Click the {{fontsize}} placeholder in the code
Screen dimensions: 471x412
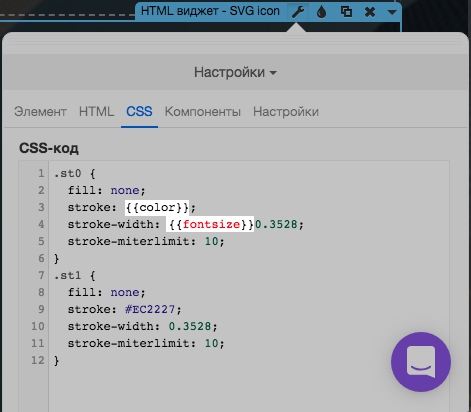(x=210, y=224)
